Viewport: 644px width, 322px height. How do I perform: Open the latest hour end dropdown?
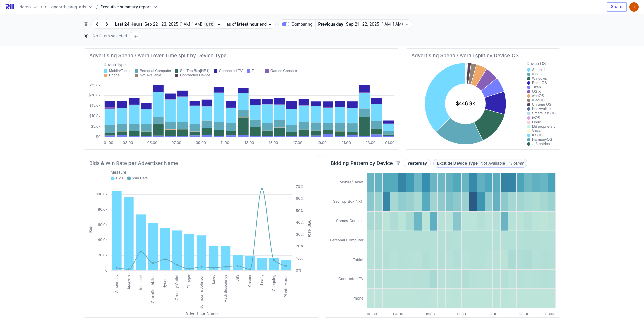pos(249,24)
